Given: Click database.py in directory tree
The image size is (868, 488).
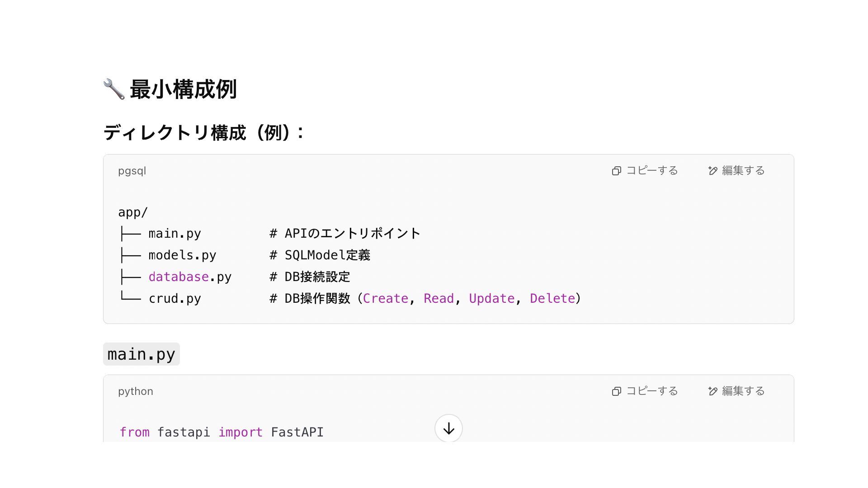Looking at the screenshot, I should pyautogui.click(x=190, y=277).
